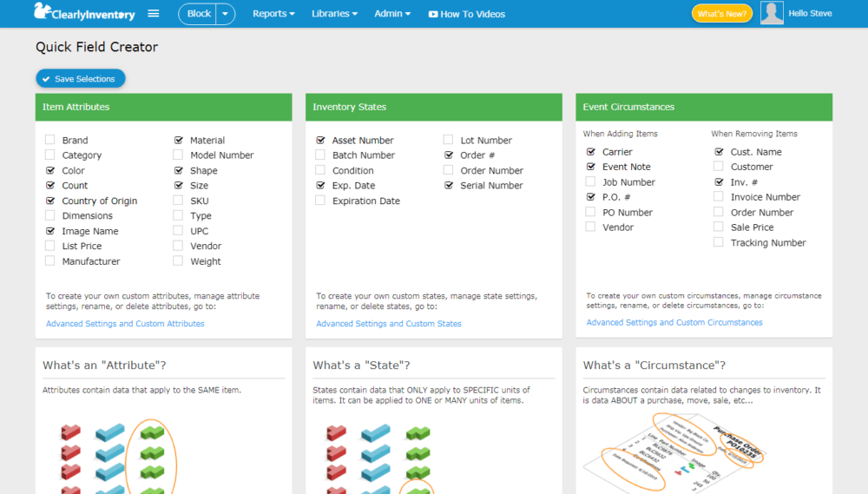The height and width of the screenshot is (494, 868).
Task: Check the Type checkbox
Action: tap(178, 215)
